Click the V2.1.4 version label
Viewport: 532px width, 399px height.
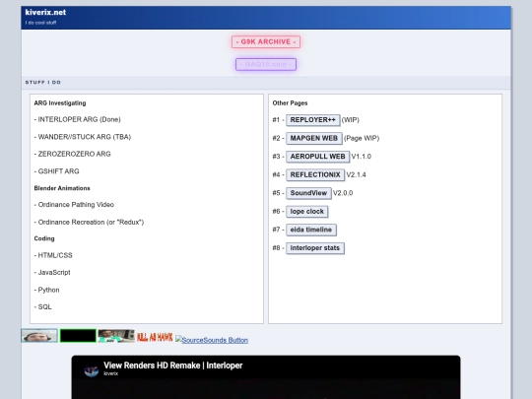coord(356,174)
